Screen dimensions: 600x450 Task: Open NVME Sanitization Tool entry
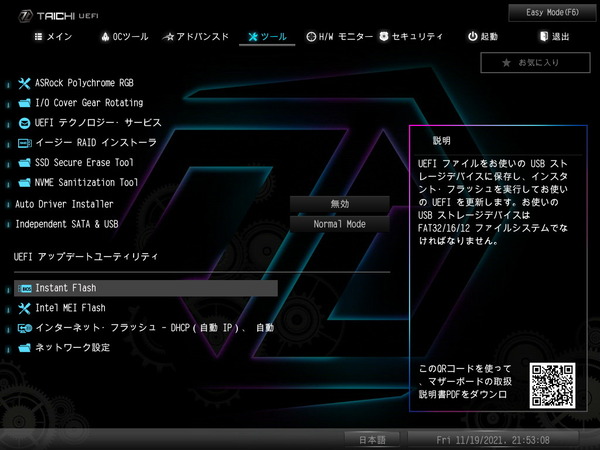pyautogui.click(x=86, y=183)
